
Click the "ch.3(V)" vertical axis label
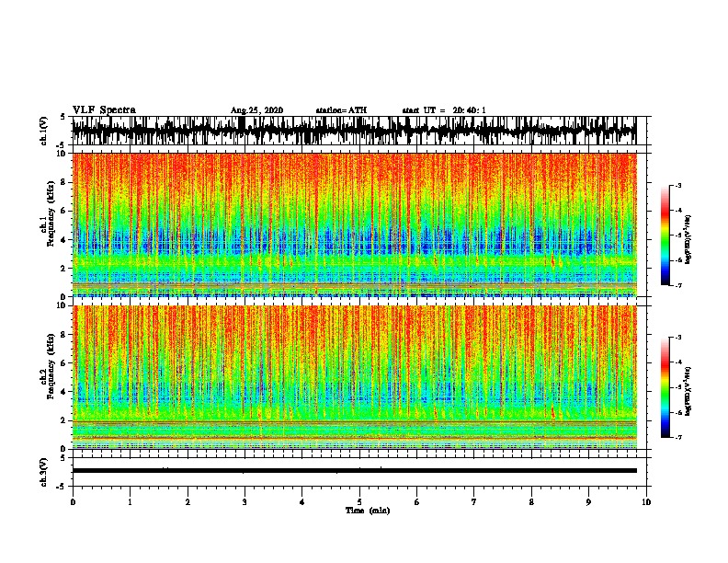coord(43,472)
